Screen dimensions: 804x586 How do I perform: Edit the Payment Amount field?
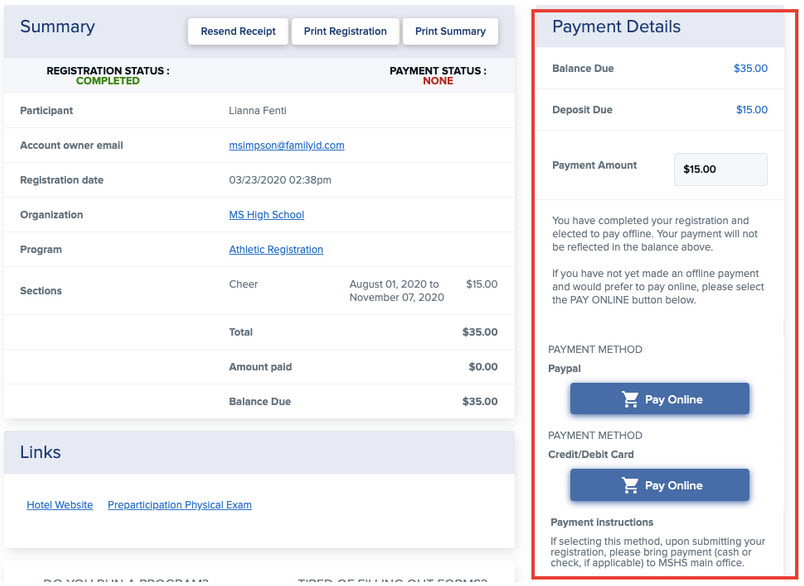[x=720, y=169]
